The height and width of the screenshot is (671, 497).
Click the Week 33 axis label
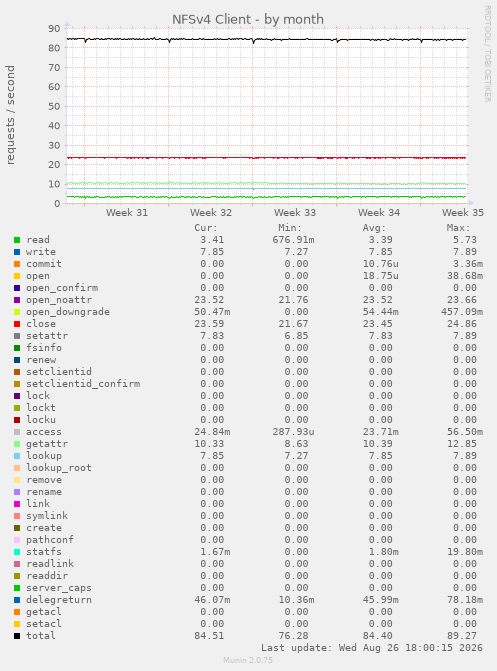click(295, 213)
